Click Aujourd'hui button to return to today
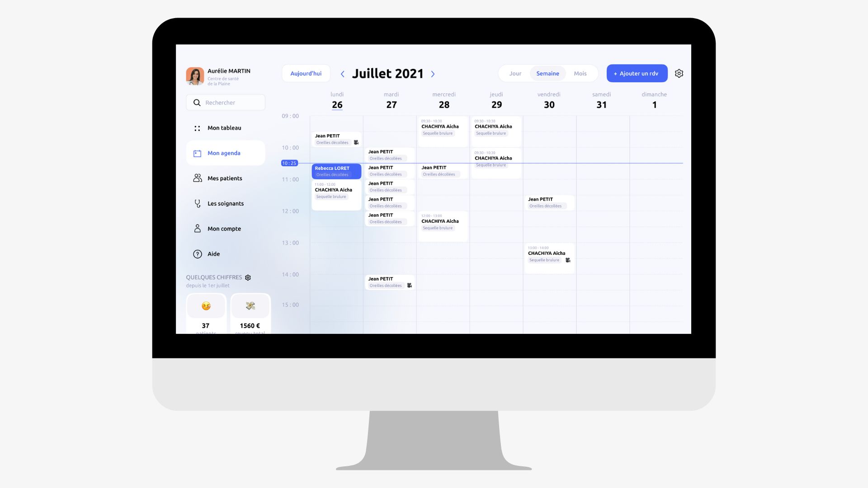868x488 pixels. [305, 73]
